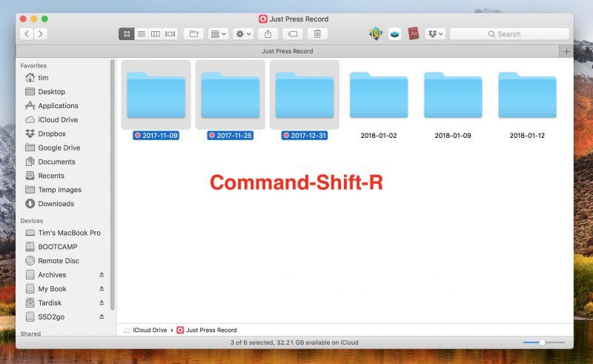Screen dimensions: 593x364
Task: Switch to icon view in toolbar
Action: (x=127, y=34)
